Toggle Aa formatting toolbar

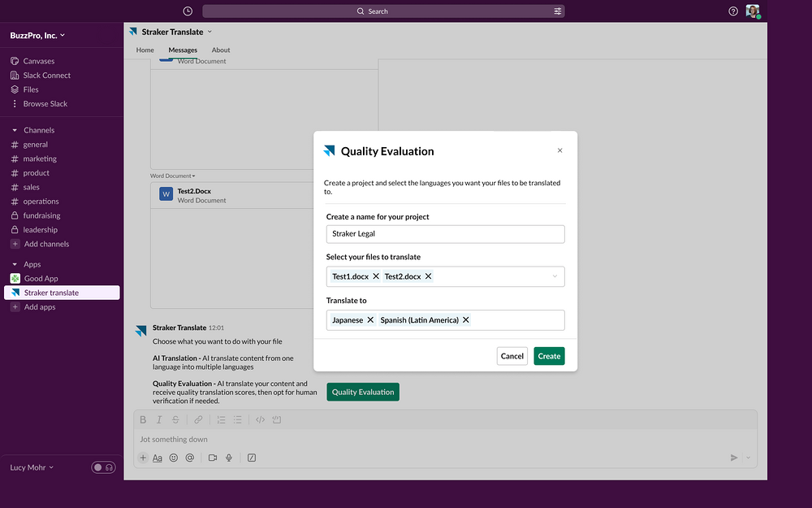coord(158,458)
